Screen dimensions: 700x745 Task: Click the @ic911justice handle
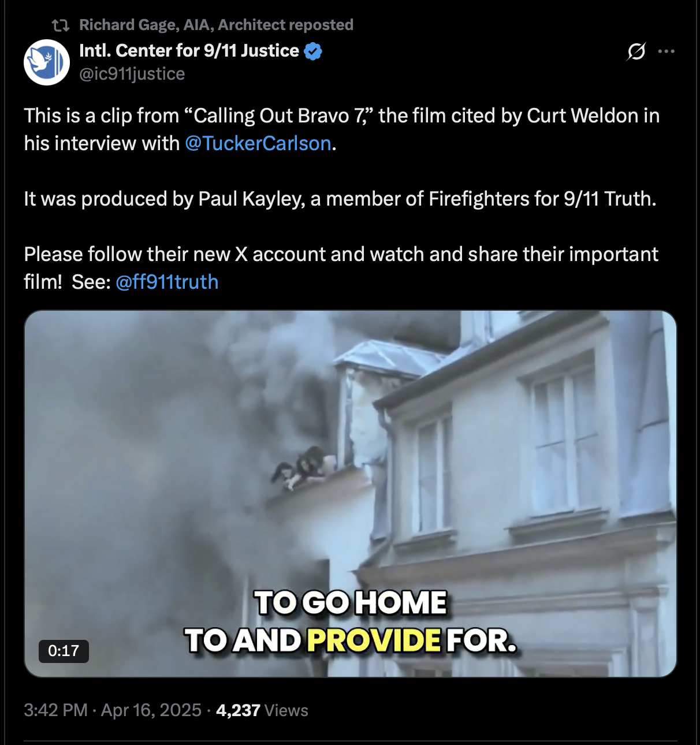click(132, 74)
